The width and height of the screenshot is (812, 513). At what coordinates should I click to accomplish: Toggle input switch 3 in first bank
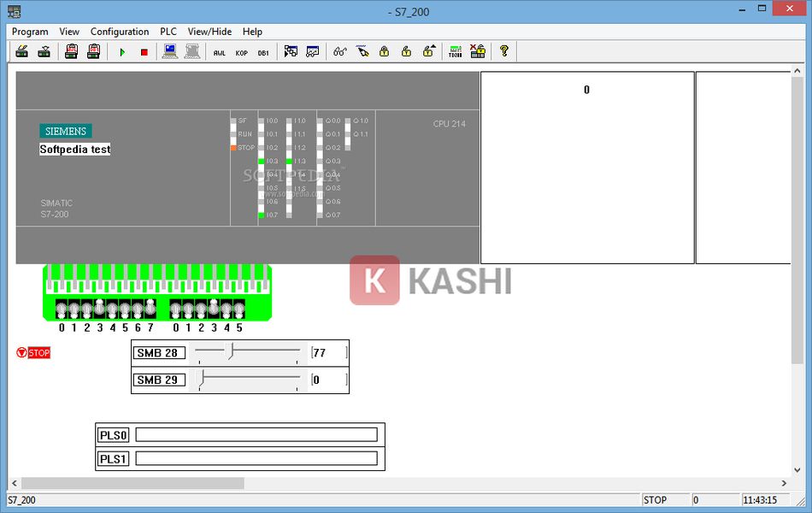tap(99, 309)
